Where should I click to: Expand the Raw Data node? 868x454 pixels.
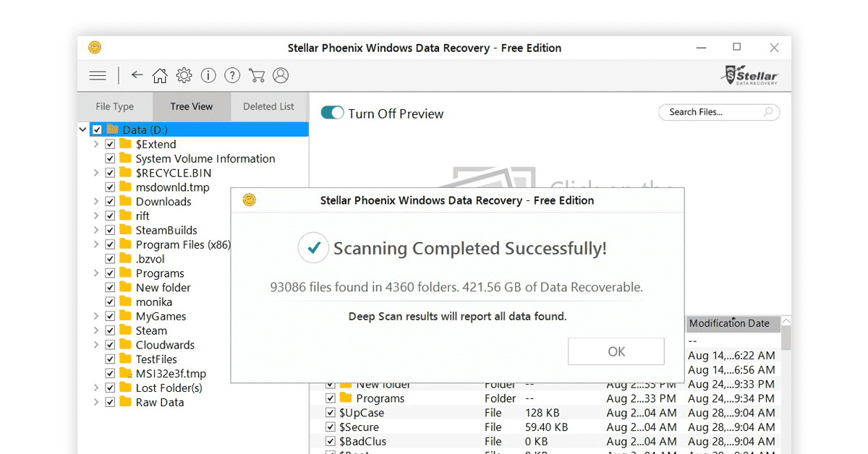tap(96, 402)
